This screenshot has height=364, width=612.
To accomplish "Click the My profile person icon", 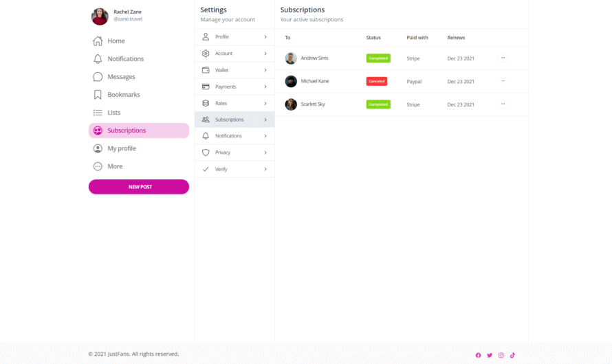I will pos(98,148).
